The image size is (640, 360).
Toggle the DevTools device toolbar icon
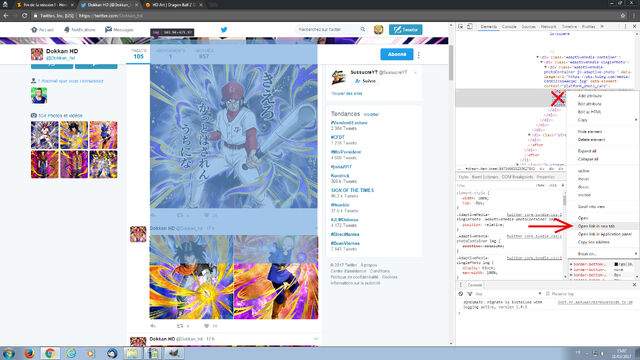(470, 27)
